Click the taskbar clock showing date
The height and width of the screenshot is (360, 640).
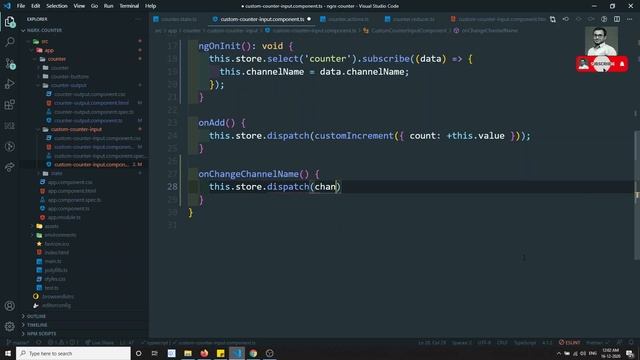[611, 353]
